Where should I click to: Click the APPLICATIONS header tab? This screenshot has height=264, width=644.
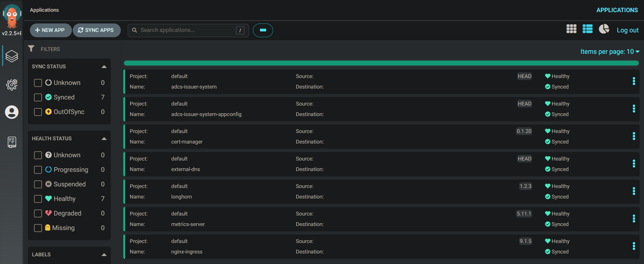pos(617,10)
